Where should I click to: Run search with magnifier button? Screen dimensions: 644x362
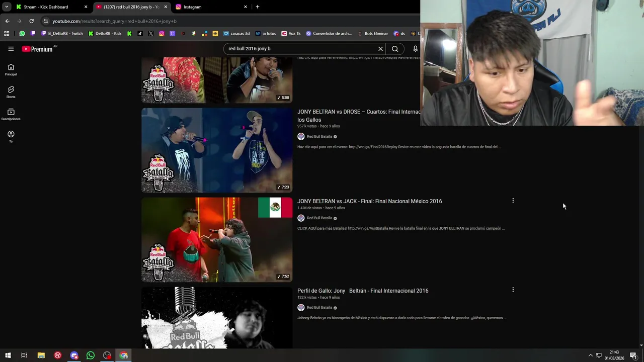click(x=395, y=49)
